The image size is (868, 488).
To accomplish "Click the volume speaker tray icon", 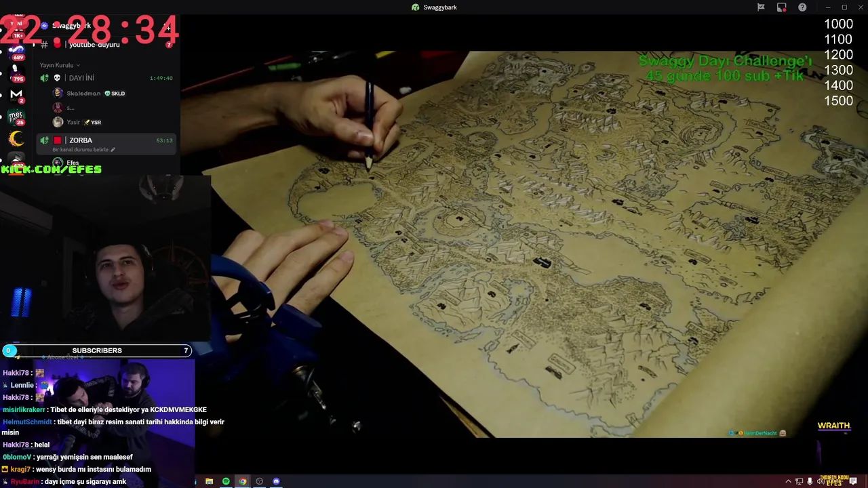I will click(x=820, y=481).
